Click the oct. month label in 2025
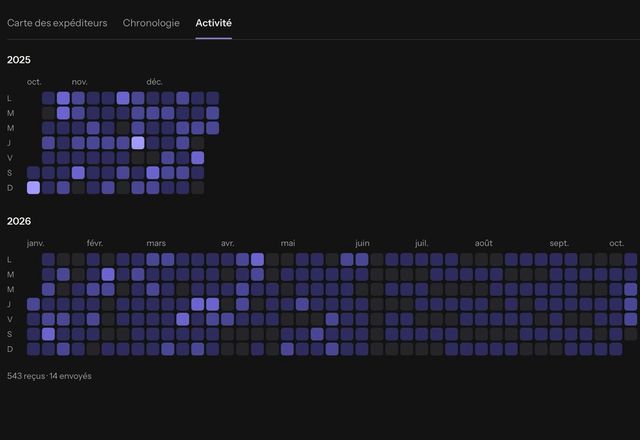 pyautogui.click(x=34, y=82)
